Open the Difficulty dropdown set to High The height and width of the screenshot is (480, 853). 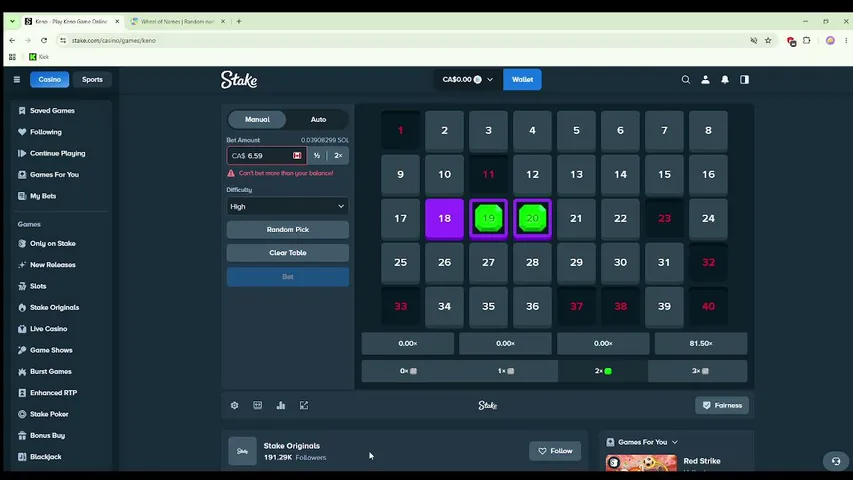[288, 206]
